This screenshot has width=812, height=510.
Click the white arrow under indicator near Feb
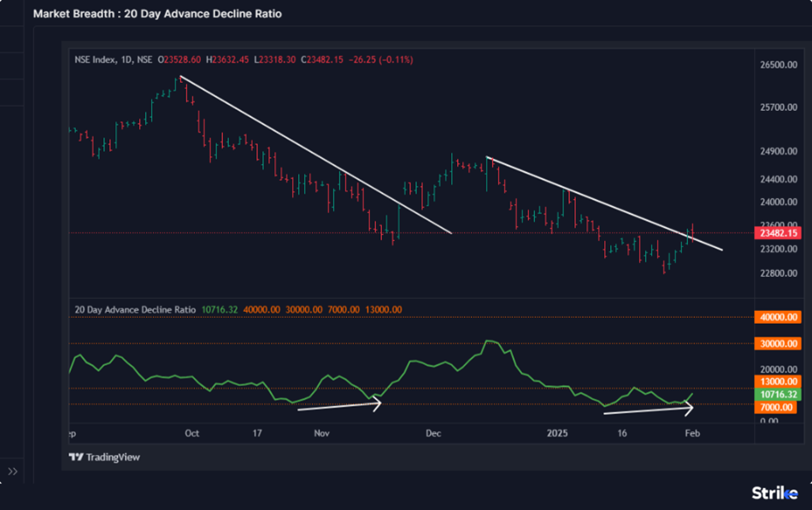648,411
